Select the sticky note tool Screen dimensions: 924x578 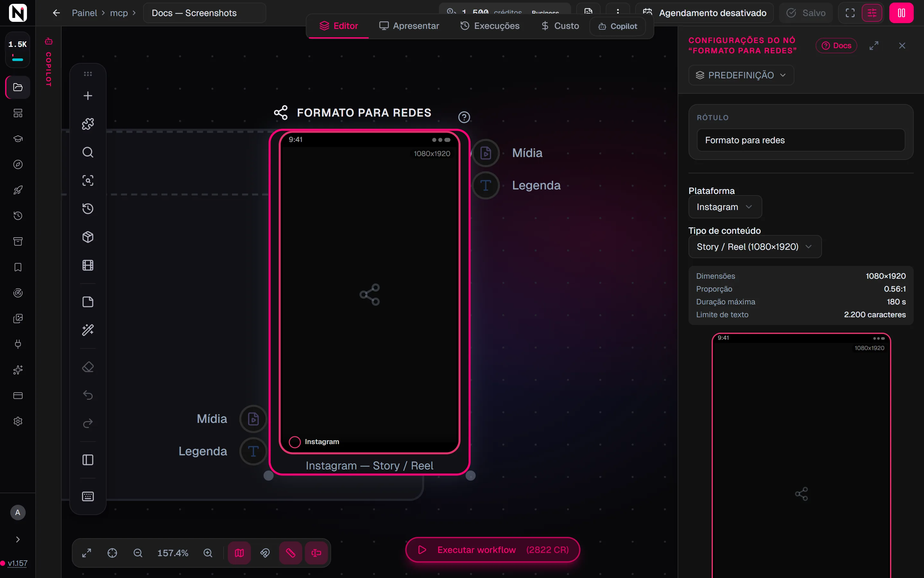(88, 302)
